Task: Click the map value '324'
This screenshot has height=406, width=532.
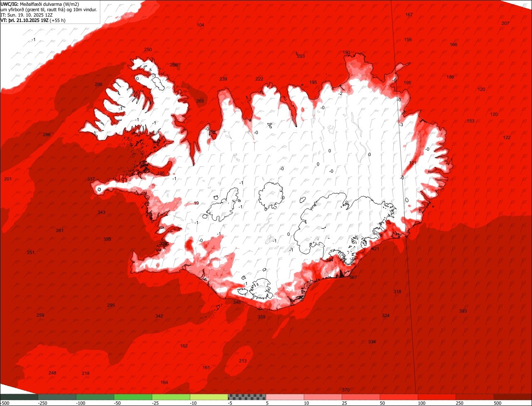Action: 386,316
